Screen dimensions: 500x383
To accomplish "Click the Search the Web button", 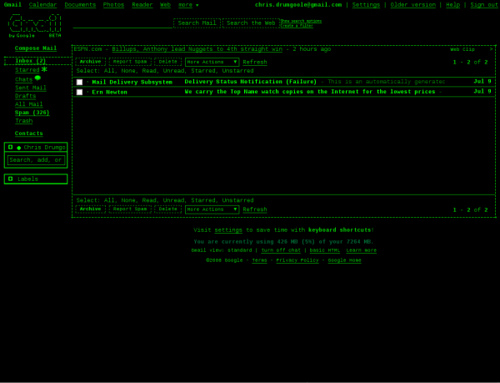I will click(251, 23).
